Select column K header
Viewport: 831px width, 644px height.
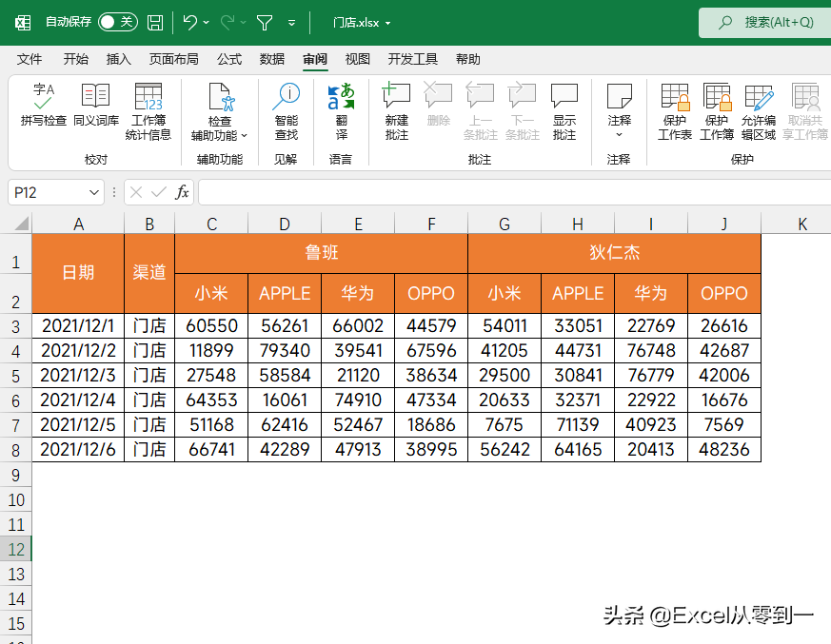point(802,224)
